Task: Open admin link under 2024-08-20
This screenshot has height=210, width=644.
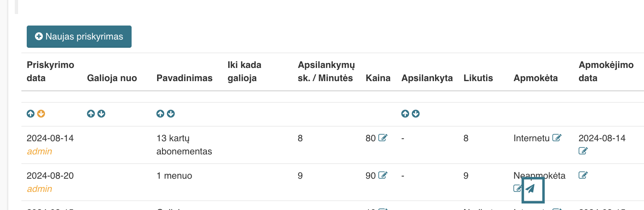Action: point(39,189)
